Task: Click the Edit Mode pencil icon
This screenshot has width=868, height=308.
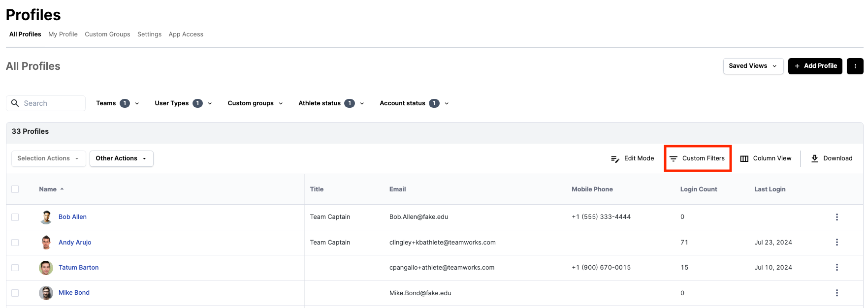Action: (615, 159)
